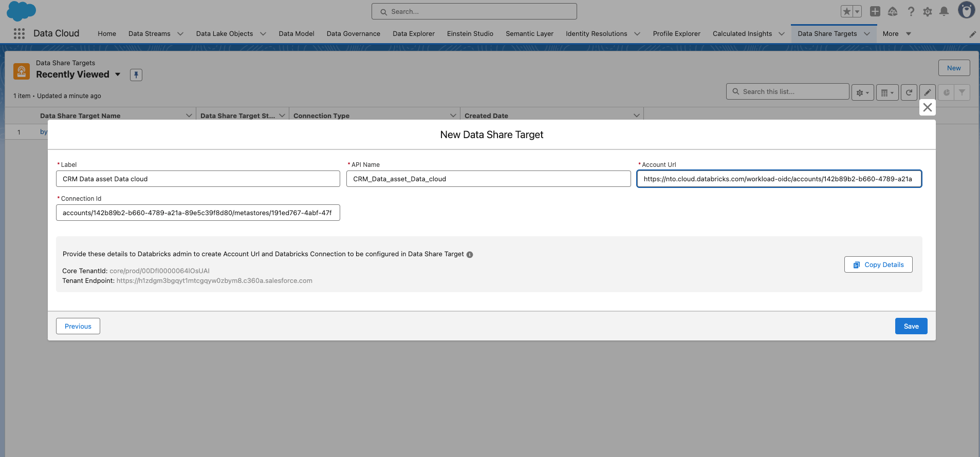Pin the Recently Viewed list view

(x=136, y=75)
